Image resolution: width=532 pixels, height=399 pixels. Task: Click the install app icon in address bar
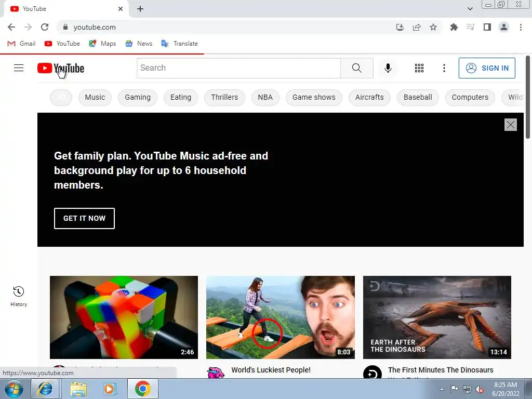pyautogui.click(x=400, y=27)
